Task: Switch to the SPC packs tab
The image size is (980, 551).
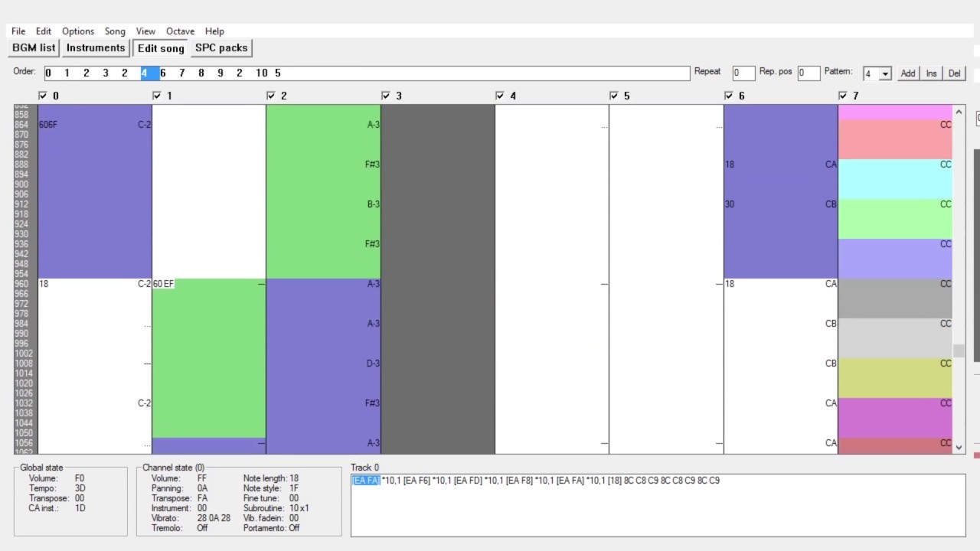Action: coord(221,47)
